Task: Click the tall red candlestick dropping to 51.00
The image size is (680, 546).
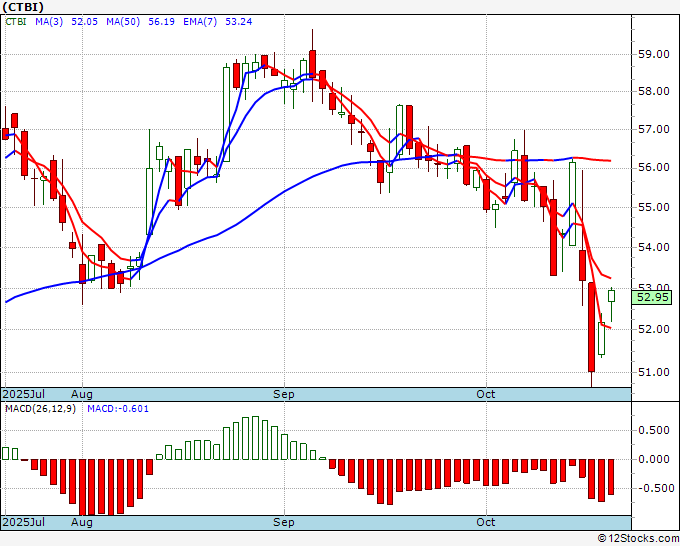Action: point(592,327)
